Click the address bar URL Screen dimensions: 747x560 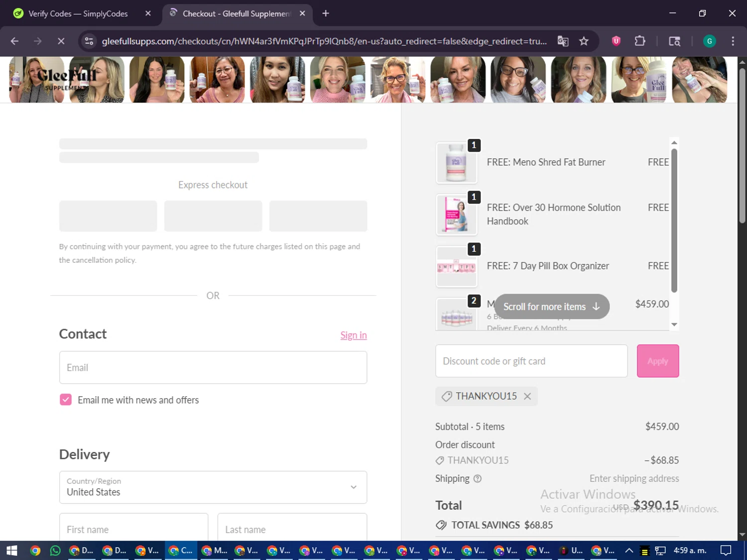pos(324,41)
